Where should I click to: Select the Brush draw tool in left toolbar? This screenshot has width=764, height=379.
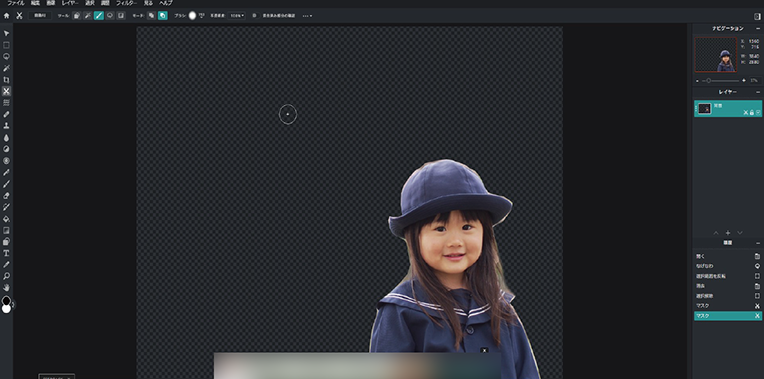tap(6, 184)
